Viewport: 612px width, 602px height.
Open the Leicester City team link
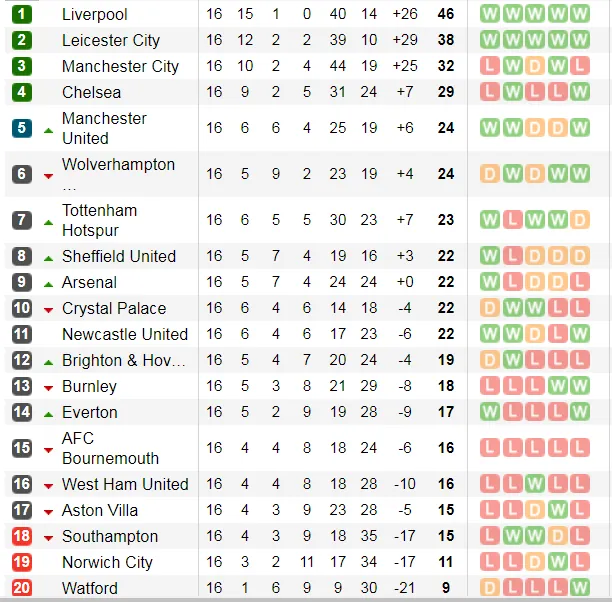pyautogui.click(x=110, y=40)
